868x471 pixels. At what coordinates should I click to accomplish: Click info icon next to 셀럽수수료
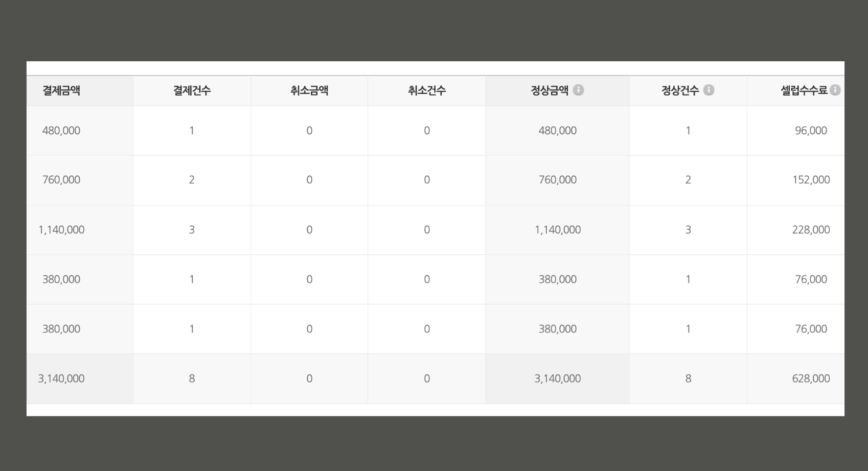coord(835,90)
